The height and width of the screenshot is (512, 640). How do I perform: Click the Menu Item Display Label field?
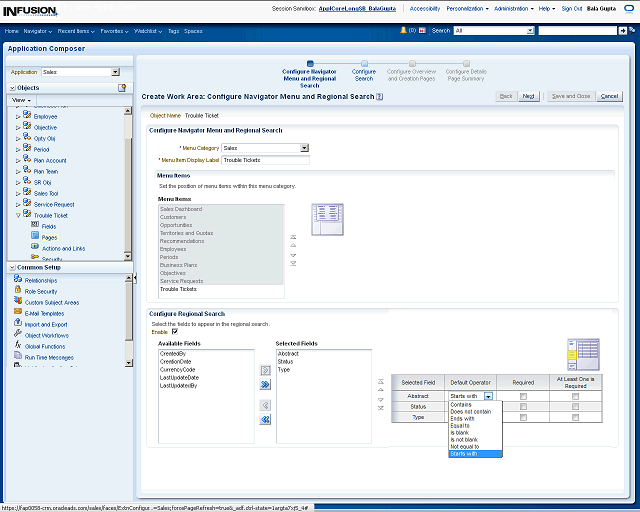(x=265, y=160)
